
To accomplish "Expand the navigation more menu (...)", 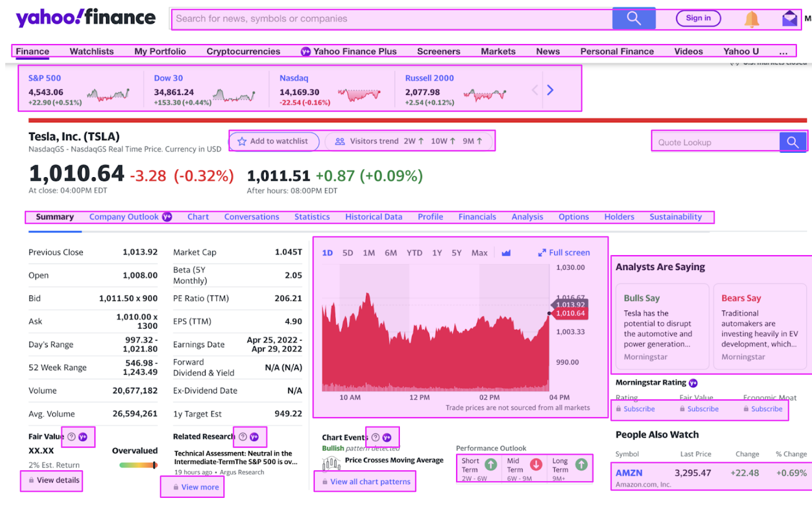I will [x=784, y=51].
